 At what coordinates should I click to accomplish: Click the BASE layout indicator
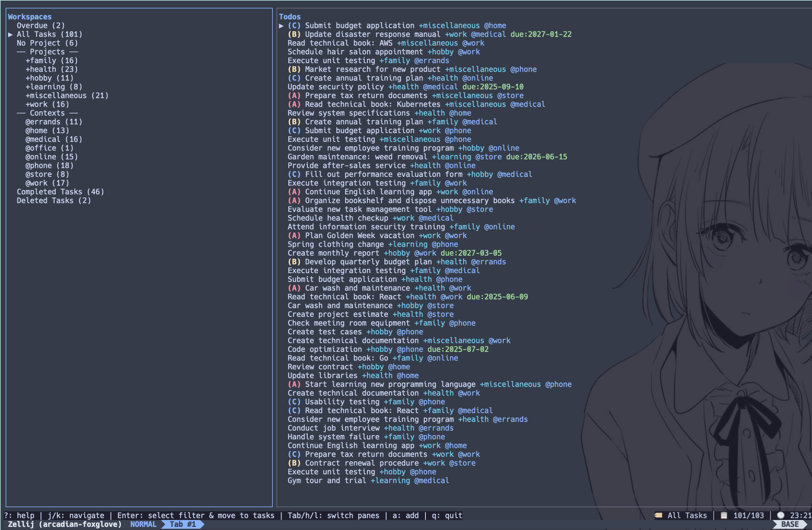point(789,524)
